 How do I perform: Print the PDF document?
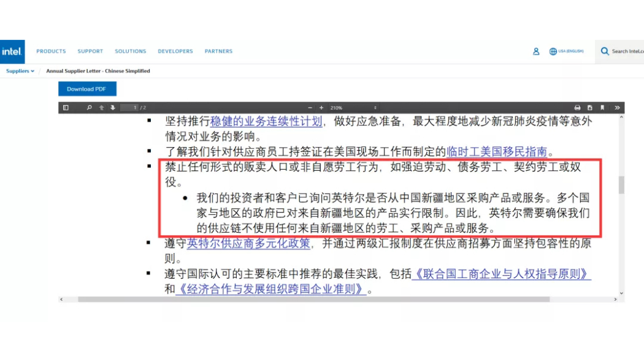577,108
